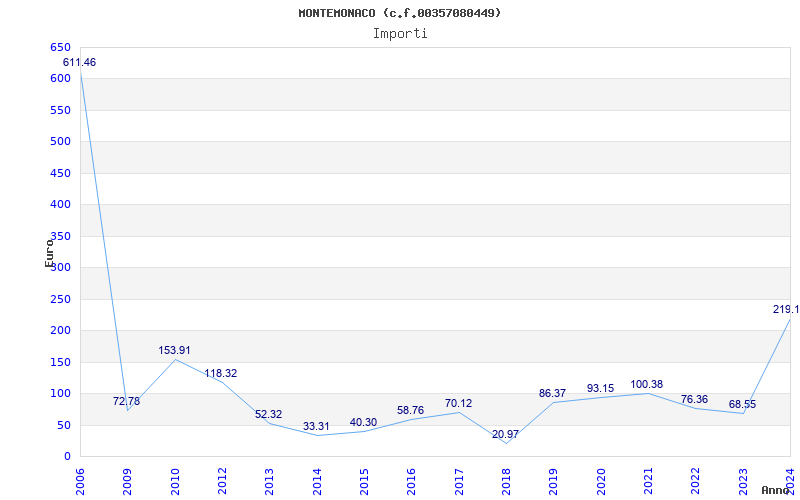Click the 0 y-axis tick label
800x500 pixels.
coord(67,457)
